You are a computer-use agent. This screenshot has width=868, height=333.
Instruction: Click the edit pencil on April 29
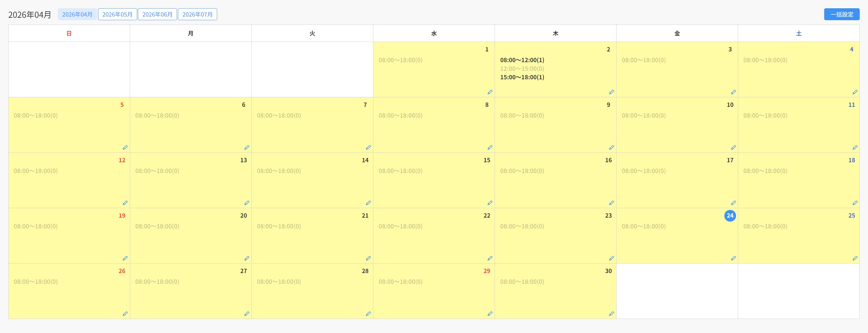click(490, 313)
